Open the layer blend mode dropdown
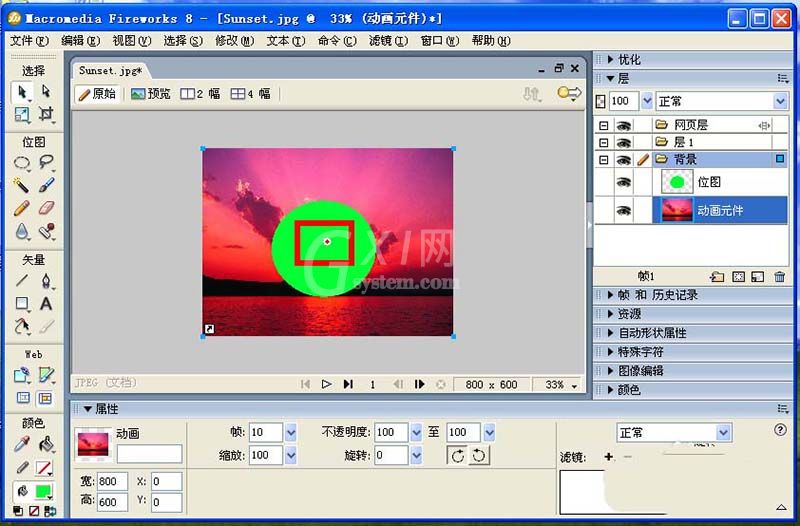The height and width of the screenshot is (526, 800). coord(780,102)
